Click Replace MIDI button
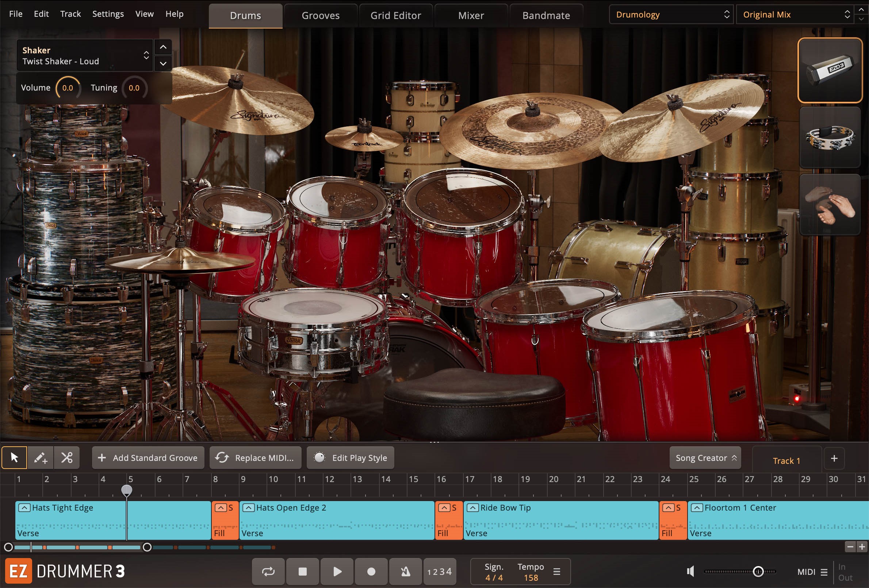869x588 pixels. pos(255,458)
